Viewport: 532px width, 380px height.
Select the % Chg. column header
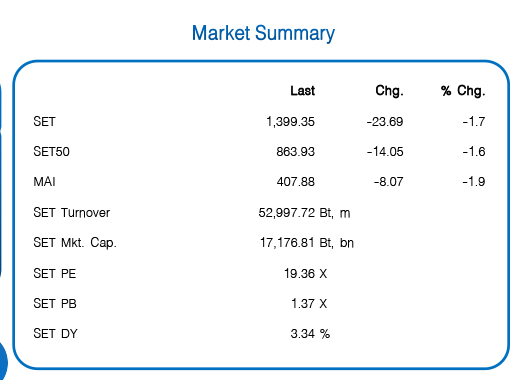[x=463, y=91]
